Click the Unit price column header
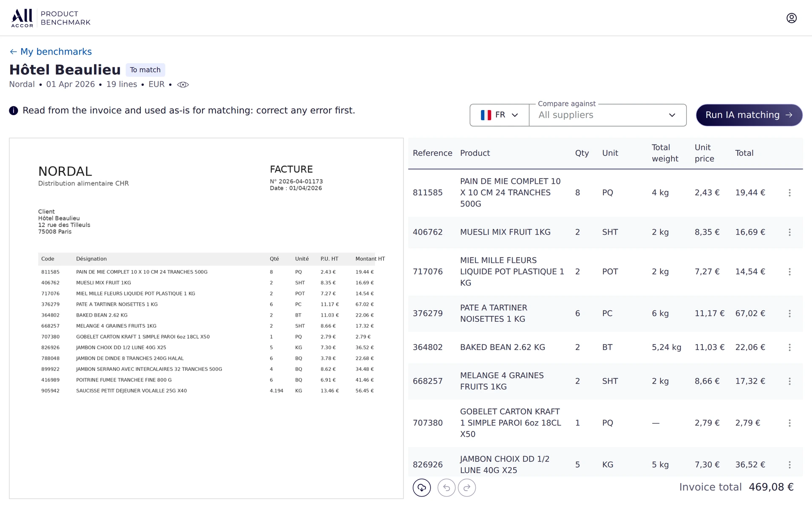This screenshot has width=812, height=508. pos(704,153)
